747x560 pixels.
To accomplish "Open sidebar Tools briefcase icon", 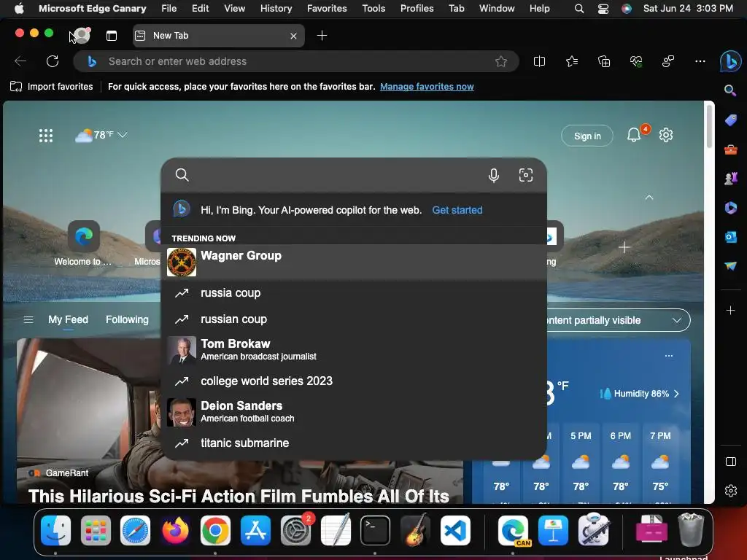I will [x=730, y=149].
